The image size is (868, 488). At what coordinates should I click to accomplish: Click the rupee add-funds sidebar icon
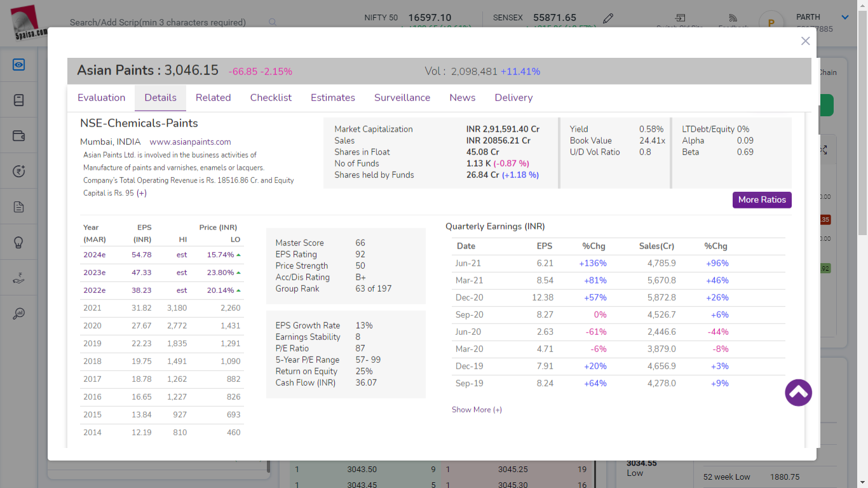tap(18, 171)
